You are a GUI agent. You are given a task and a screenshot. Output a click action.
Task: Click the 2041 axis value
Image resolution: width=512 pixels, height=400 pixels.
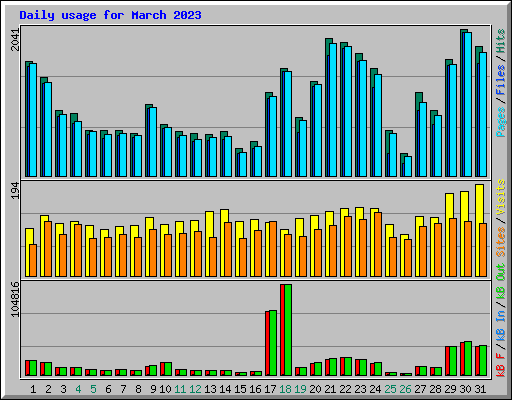[x=15, y=40]
